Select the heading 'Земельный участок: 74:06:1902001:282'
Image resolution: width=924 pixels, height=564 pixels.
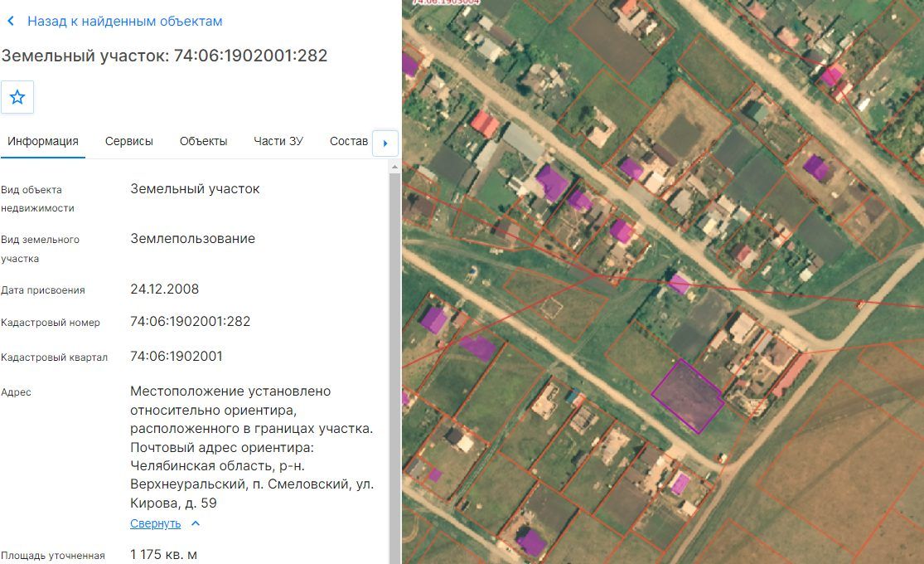point(164,56)
